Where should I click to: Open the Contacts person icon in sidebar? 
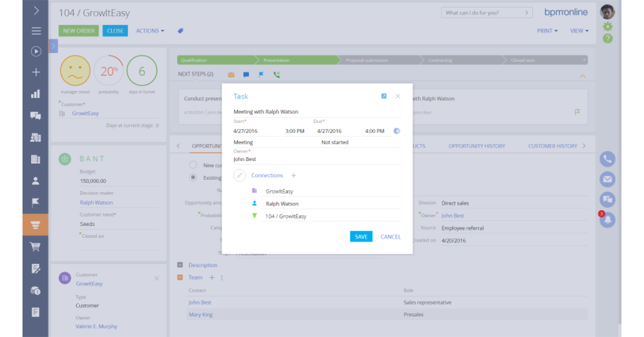(35, 181)
